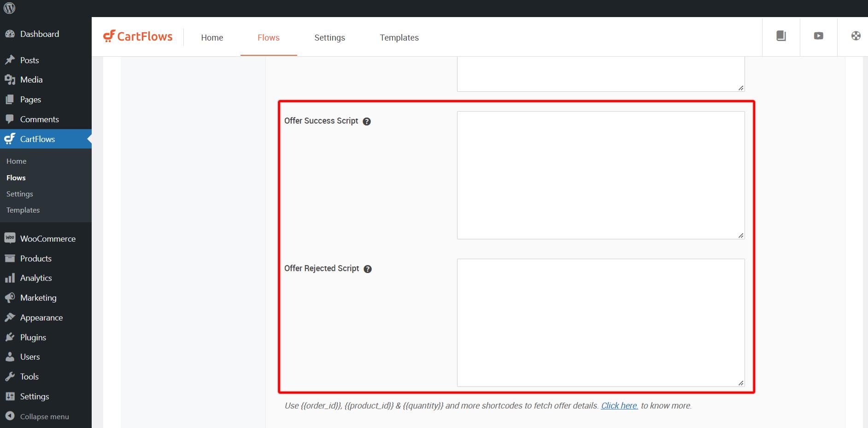Click the CartFlows logo in header
868x428 pixels.
tap(138, 36)
